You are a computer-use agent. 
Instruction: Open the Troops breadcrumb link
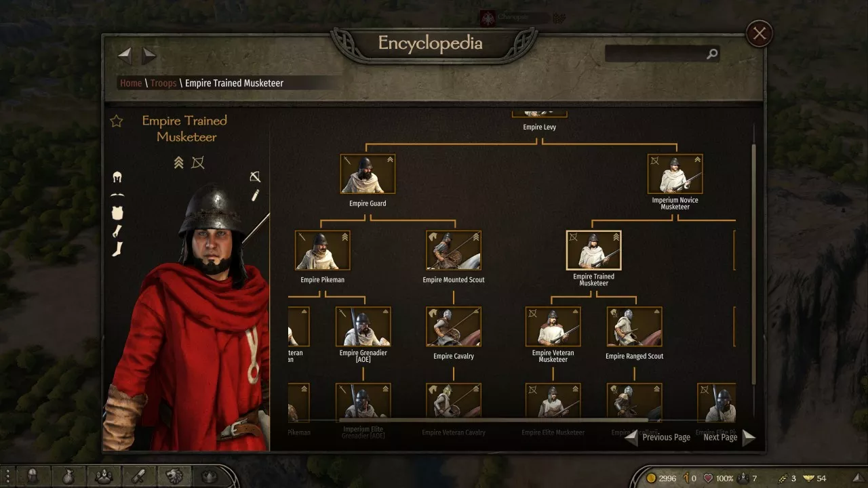click(163, 83)
